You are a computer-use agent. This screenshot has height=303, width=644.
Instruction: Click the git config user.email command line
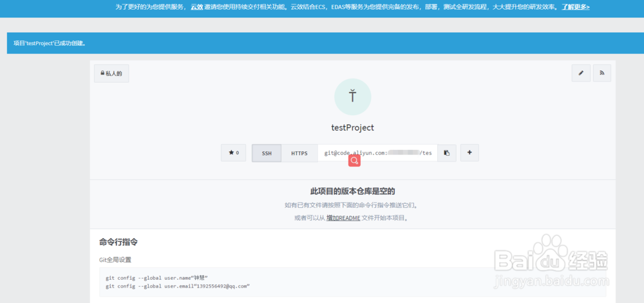[178, 286]
